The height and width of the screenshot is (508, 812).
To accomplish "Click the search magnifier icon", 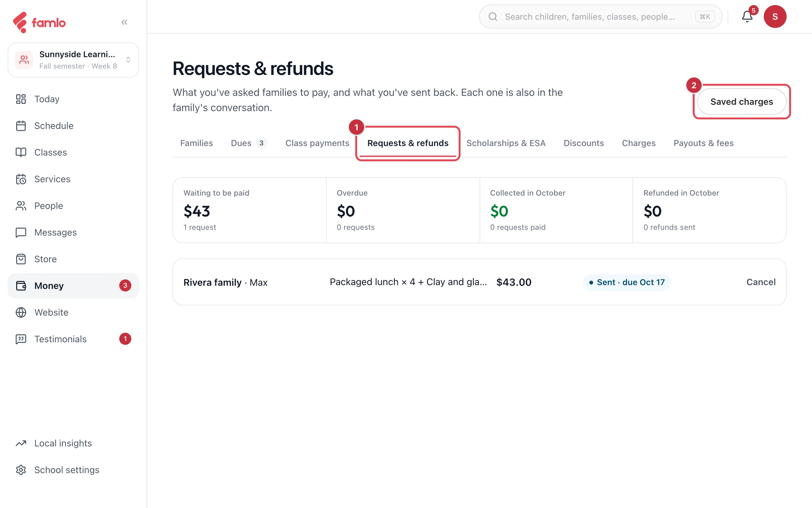I will 493,17.
